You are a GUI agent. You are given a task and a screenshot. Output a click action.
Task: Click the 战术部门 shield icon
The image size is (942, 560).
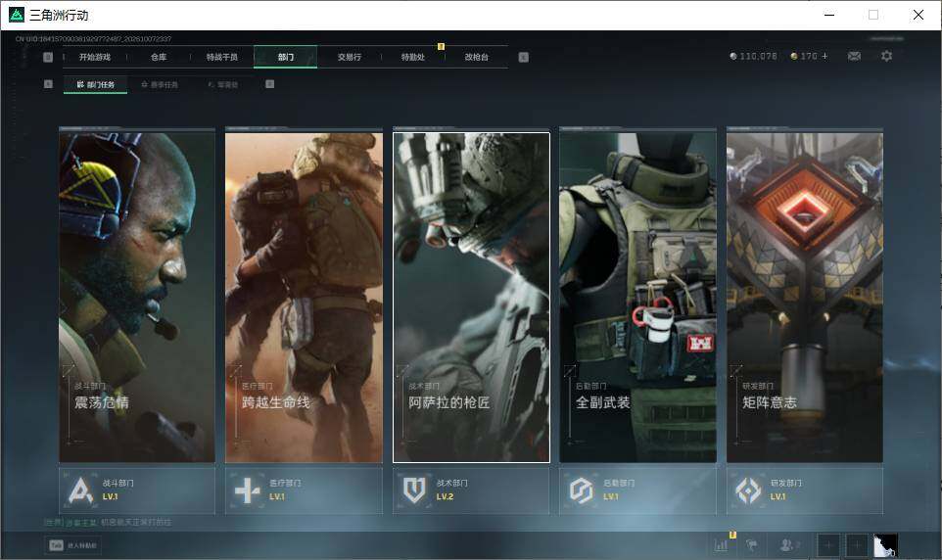click(414, 490)
